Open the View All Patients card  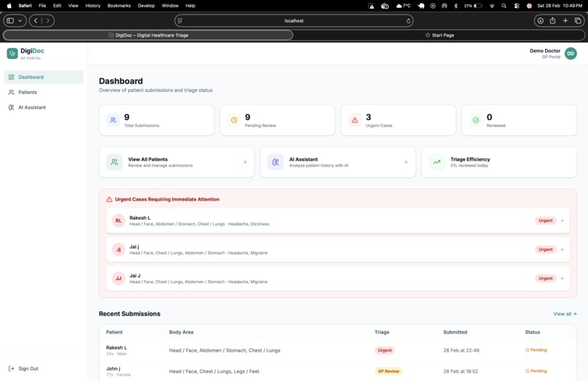tap(177, 162)
